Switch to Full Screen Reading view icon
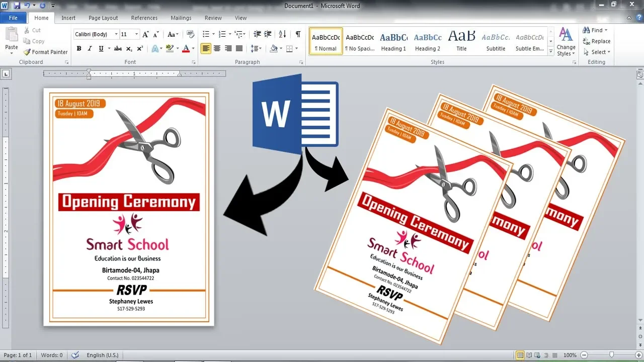The image size is (644, 362). (x=530, y=355)
